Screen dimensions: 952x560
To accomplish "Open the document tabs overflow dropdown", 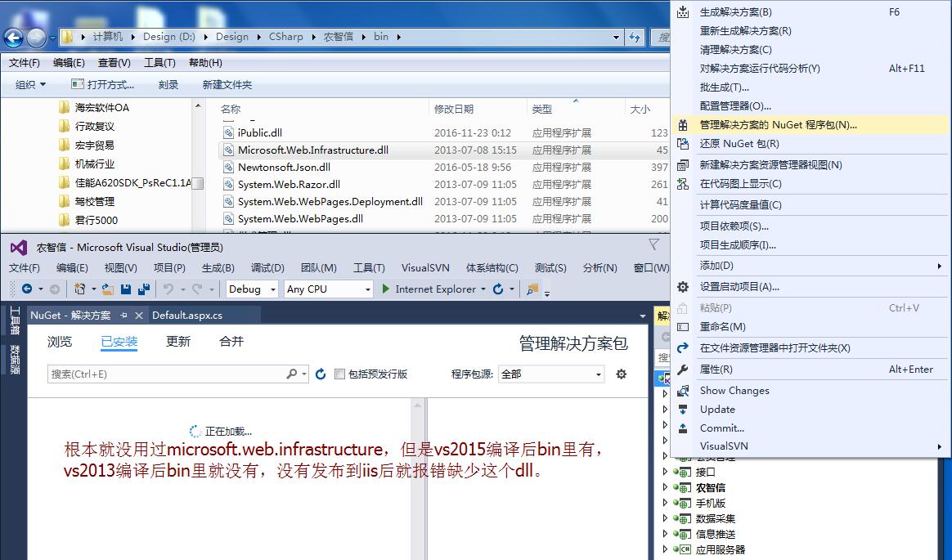I will [643, 316].
